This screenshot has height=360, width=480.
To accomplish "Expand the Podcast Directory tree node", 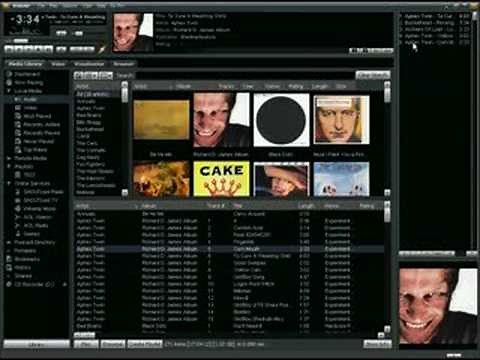I will pos(9,242).
